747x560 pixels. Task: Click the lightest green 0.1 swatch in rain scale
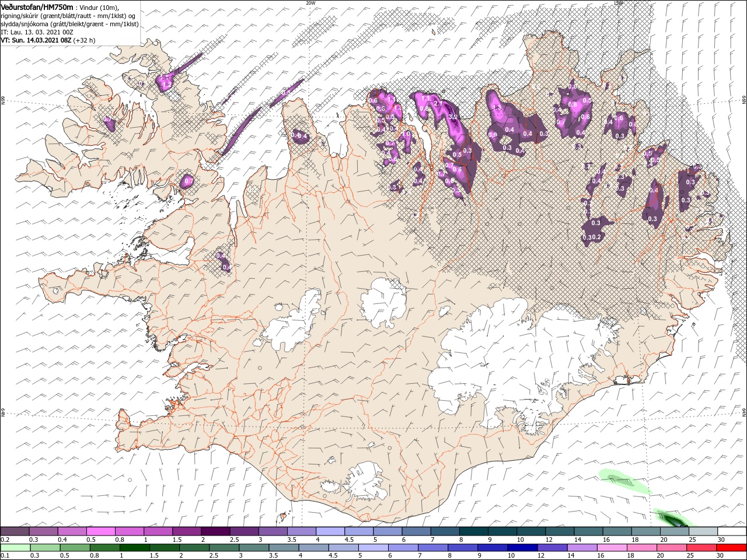pos(15,548)
